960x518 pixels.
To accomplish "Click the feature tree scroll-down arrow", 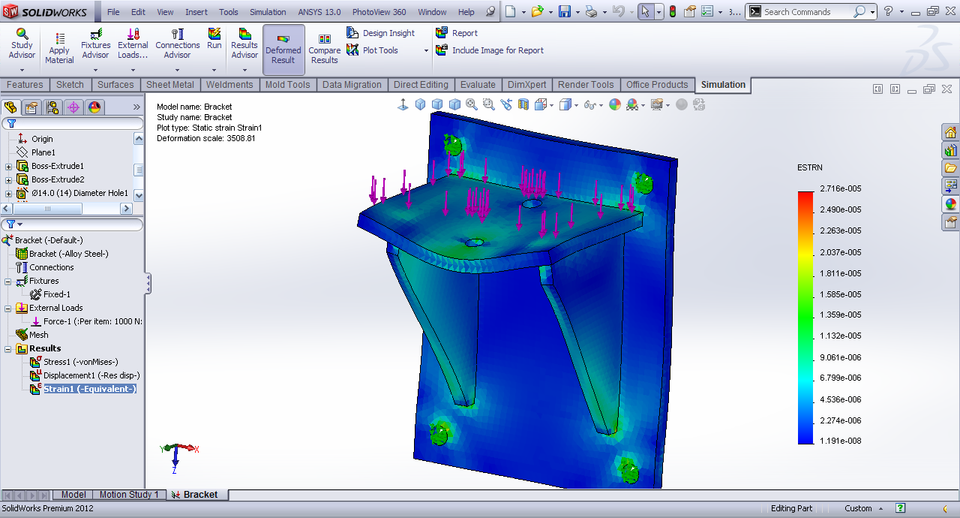I will pyautogui.click(x=138, y=195).
